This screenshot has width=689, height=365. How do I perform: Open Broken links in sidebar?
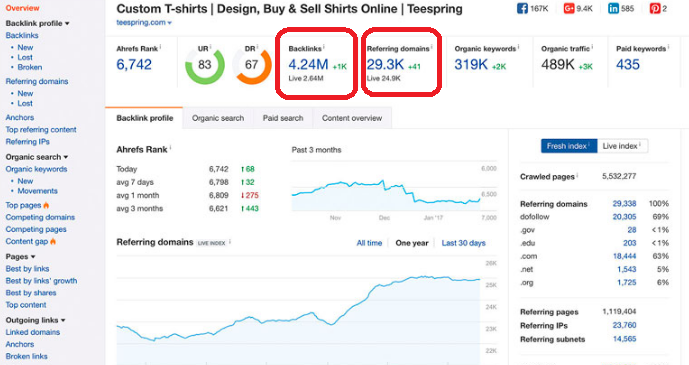point(26,356)
